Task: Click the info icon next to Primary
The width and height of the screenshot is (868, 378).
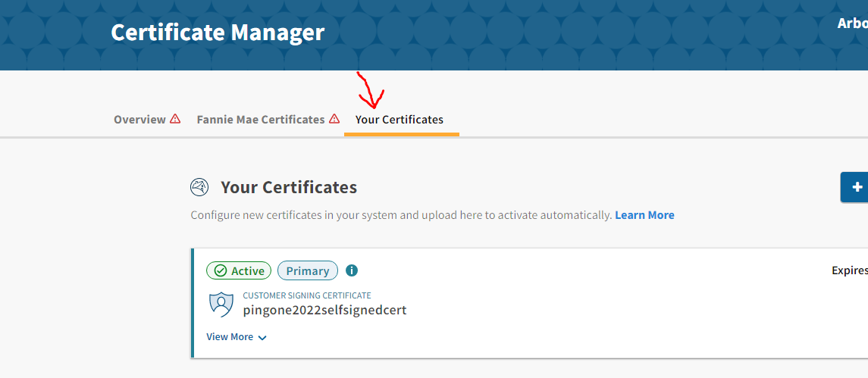Action: click(x=352, y=270)
